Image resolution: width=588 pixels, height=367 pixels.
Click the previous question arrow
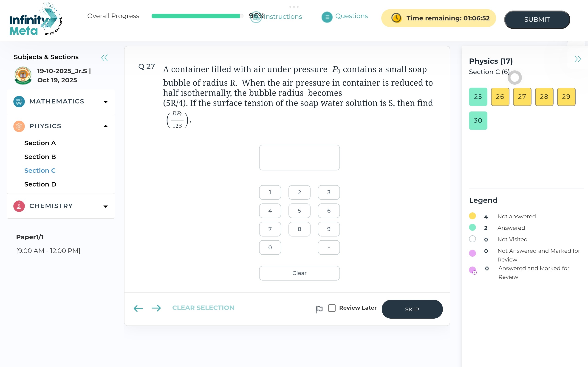coord(138,308)
